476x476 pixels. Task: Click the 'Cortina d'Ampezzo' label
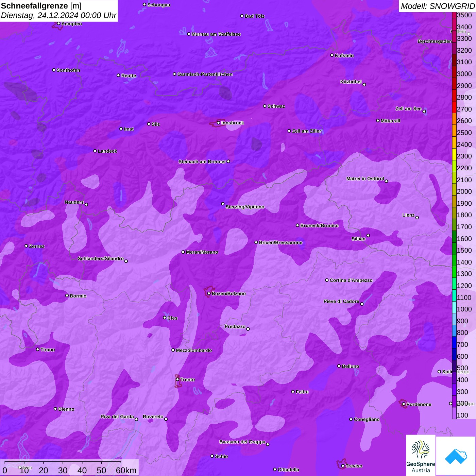[x=351, y=280]
